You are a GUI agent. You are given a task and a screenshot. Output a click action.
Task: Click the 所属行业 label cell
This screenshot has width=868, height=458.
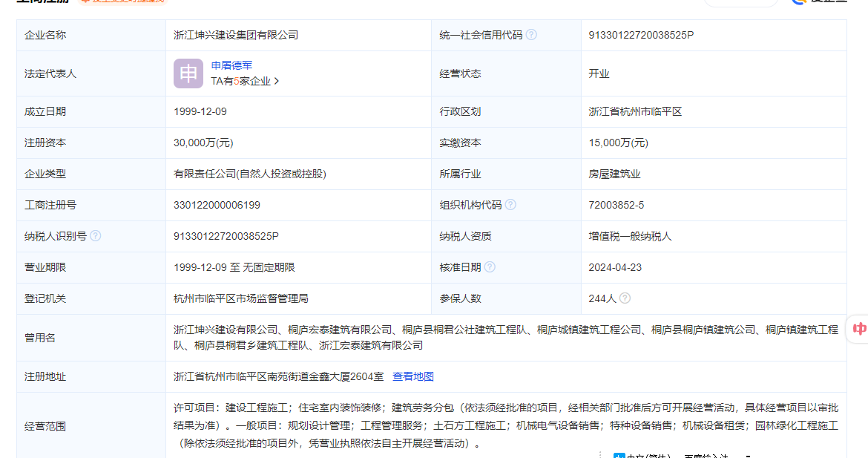pyautogui.click(x=507, y=174)
